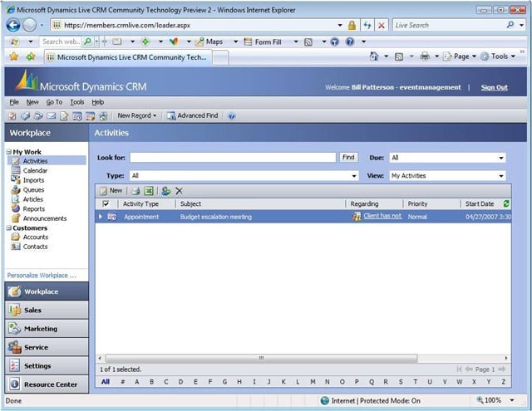
Task: Click the Find button
Action: tap(348, 157)
